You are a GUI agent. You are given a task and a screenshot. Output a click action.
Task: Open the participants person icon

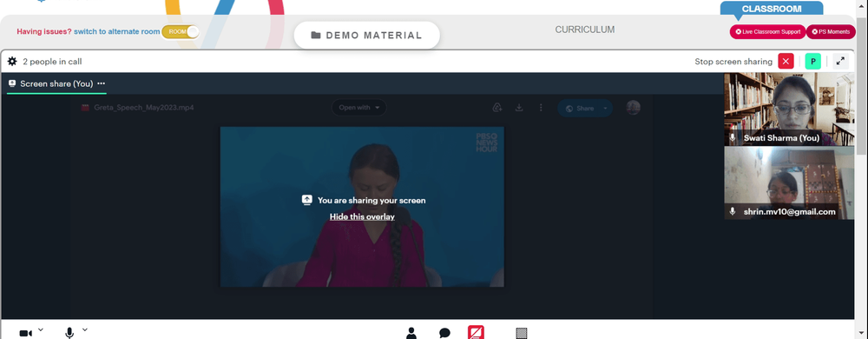pos(411,333)
